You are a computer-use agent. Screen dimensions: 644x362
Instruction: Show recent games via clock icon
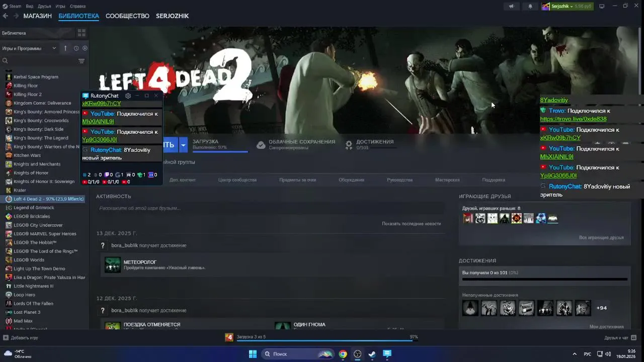coord(76,48)
